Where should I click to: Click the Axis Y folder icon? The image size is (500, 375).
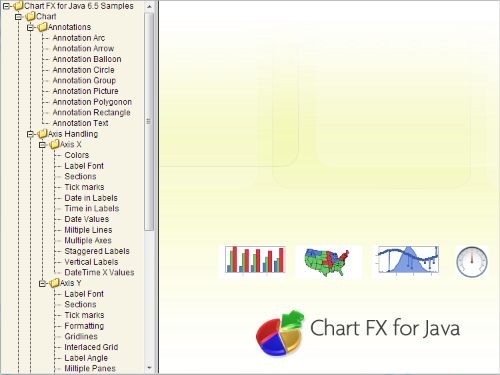pyautogui.click(x=54, y=283)
